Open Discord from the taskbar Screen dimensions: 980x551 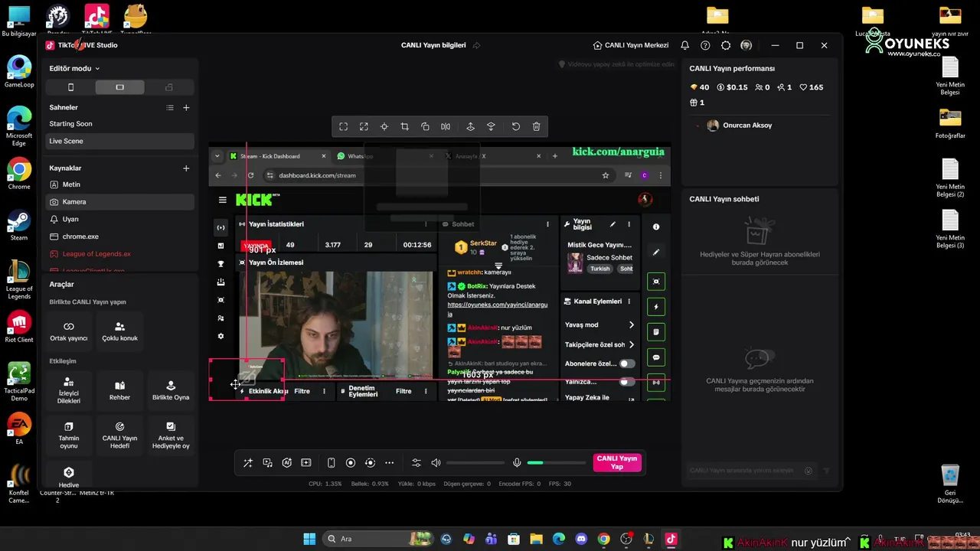point(581,539)
